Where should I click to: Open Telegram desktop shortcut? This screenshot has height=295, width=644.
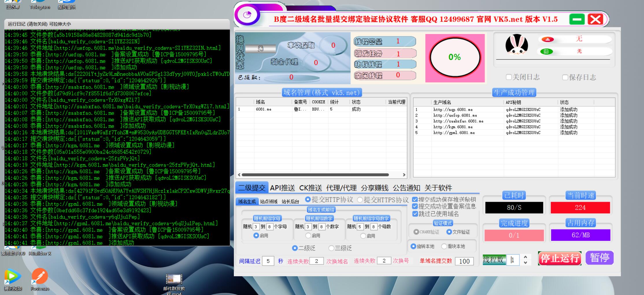click(40, 4)
